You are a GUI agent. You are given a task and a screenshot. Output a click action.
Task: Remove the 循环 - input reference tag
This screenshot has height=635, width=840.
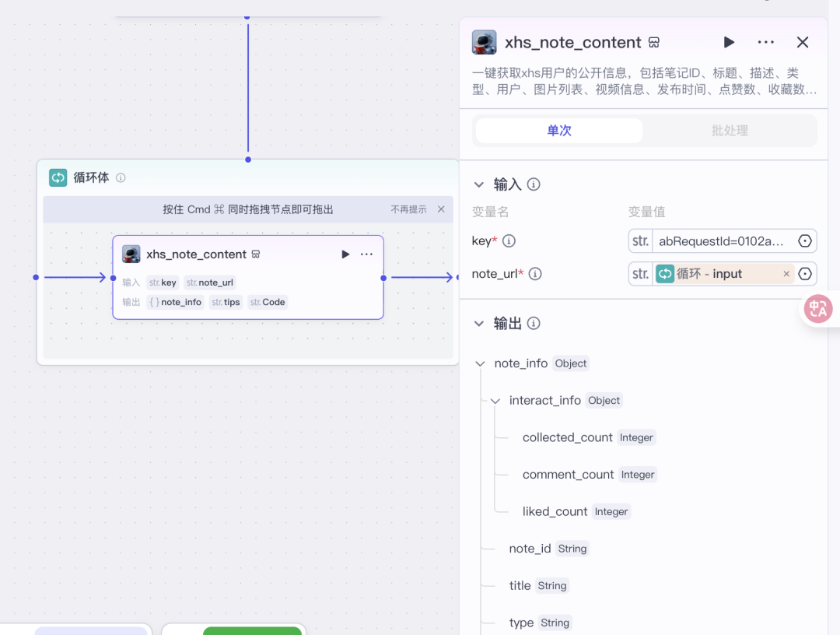click(x=786, y=274)
